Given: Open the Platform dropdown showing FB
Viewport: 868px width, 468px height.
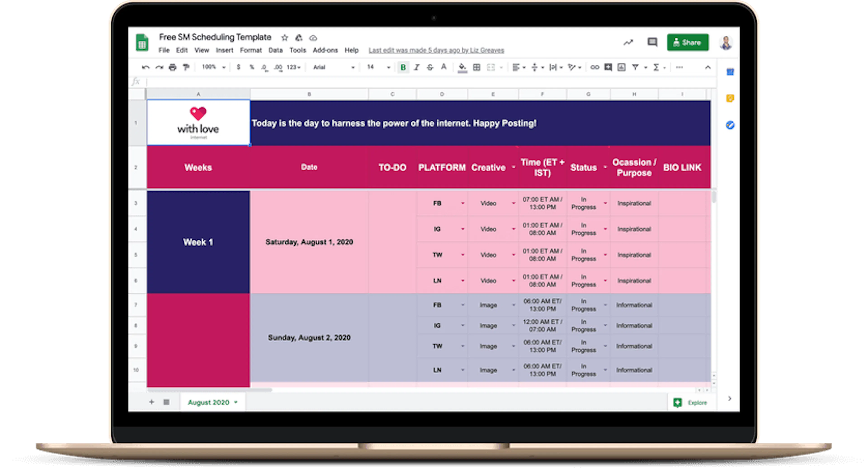Looking at the screenshot, I should 463,203.
